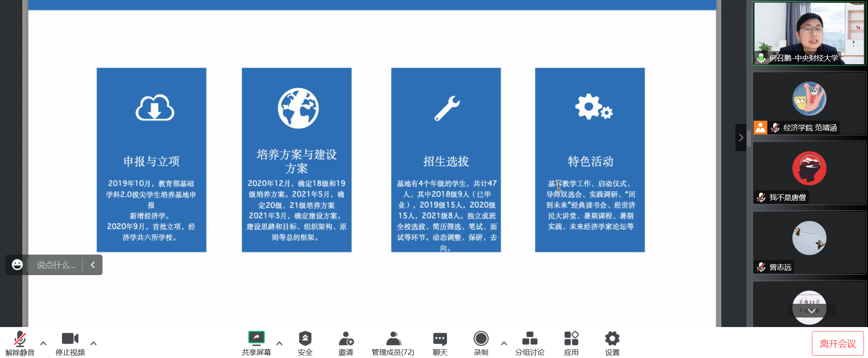Open the 应用 apps icon
This screenshot has width=868, height=358.
tap(571, 339)
